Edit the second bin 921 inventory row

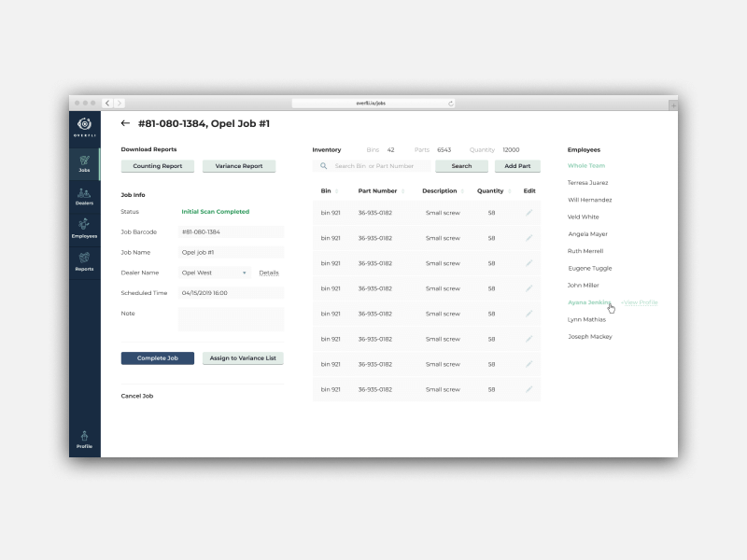(529, 238)
